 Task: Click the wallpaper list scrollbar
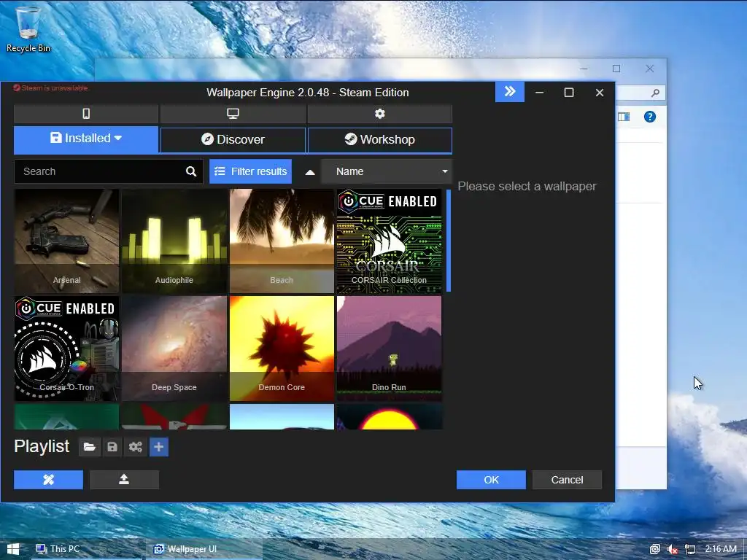449,241
